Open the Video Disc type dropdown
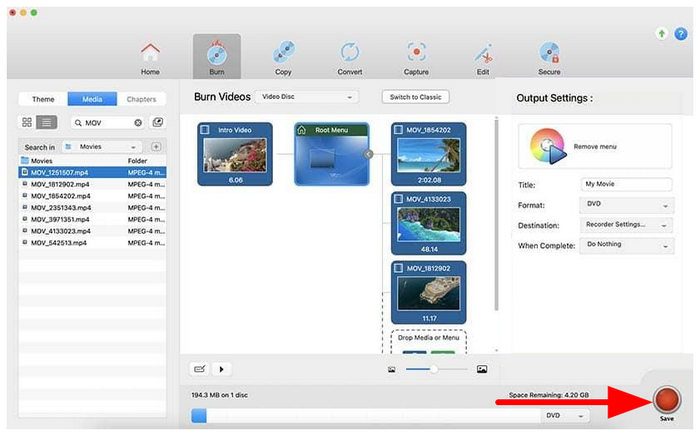Image resolution: width=700 pixels, height=436 pixels. click(306, 97)
